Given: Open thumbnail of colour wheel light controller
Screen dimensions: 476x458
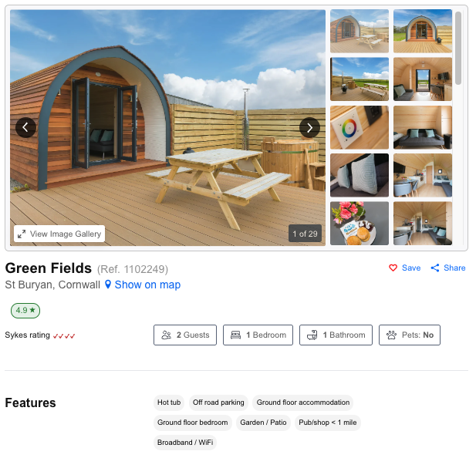Looking at the screenshot, I should [360, 127].
